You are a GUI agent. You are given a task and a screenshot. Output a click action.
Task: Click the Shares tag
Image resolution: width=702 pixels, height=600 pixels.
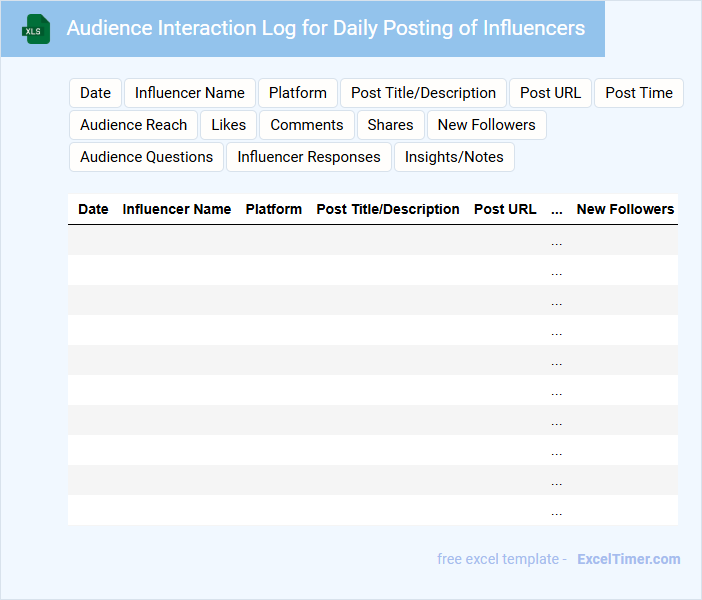(390, 125)
